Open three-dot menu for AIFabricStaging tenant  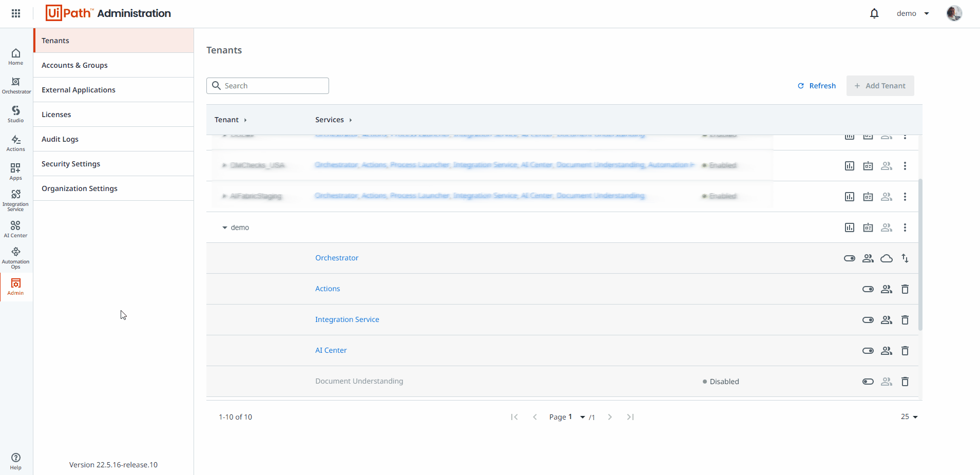[905, 197]
